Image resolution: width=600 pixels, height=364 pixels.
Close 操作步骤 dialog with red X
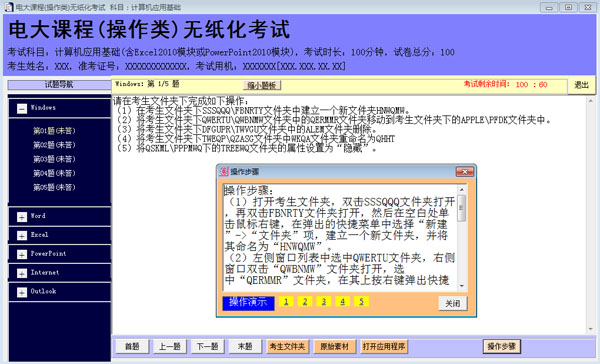465,172
